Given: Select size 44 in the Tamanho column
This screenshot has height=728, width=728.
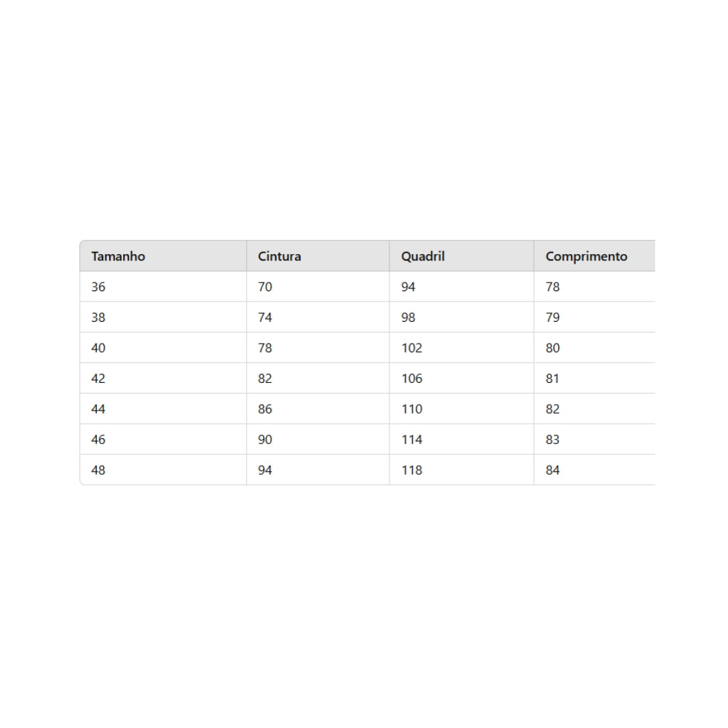Looking at the screenshot, I should pos(98,409).
